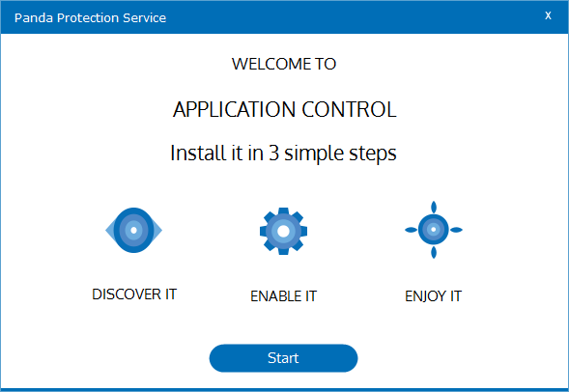Click the Start button

tap(283, 358)
